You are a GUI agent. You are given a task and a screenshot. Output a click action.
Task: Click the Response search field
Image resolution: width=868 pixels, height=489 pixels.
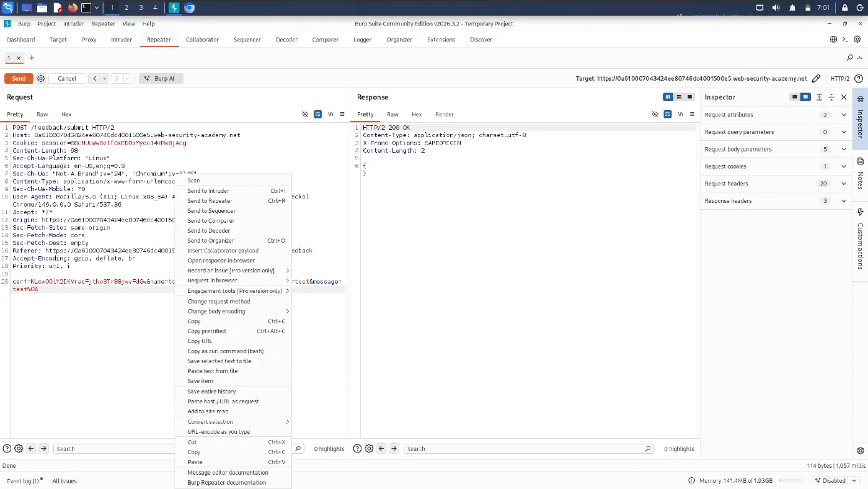tap(528, 449)
